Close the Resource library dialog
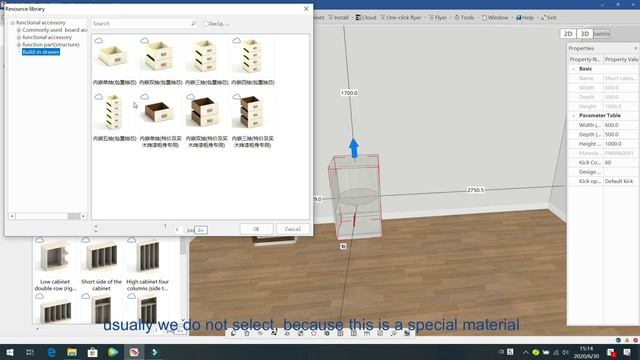 [306, 9]
